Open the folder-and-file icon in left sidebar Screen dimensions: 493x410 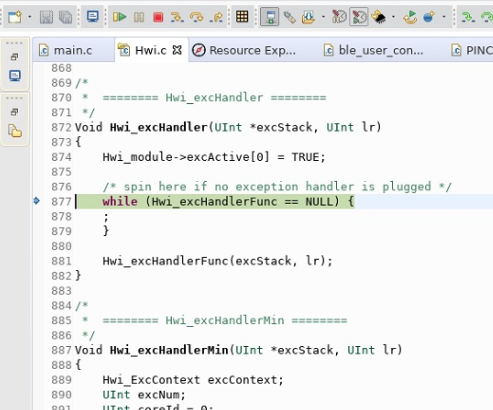click(15, 131)
